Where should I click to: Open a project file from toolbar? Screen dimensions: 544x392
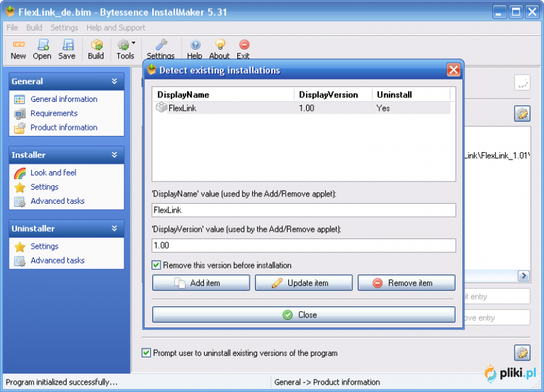coord(43,45)
